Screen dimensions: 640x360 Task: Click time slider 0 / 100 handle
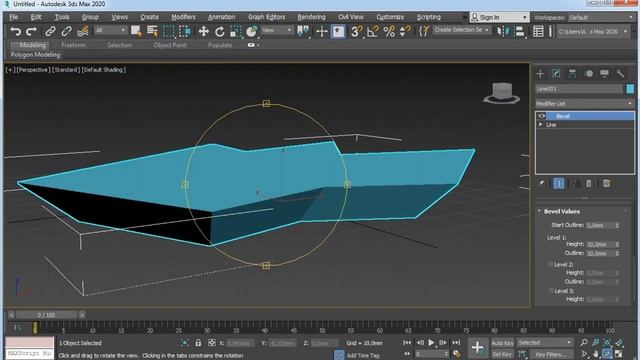pyautogui.click(x=46, y=315)
